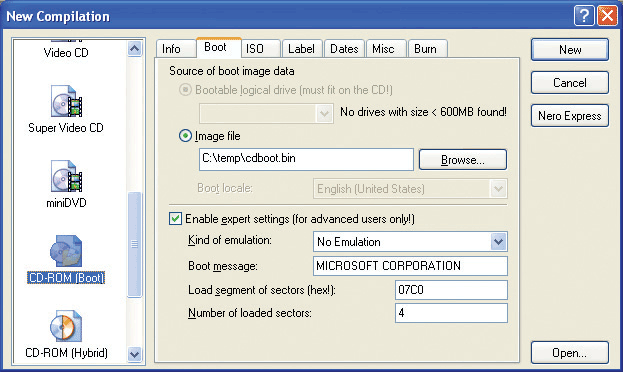Click the Cancel button
The height and width of the screenshot is (372, 623).
tap(570, 83)
